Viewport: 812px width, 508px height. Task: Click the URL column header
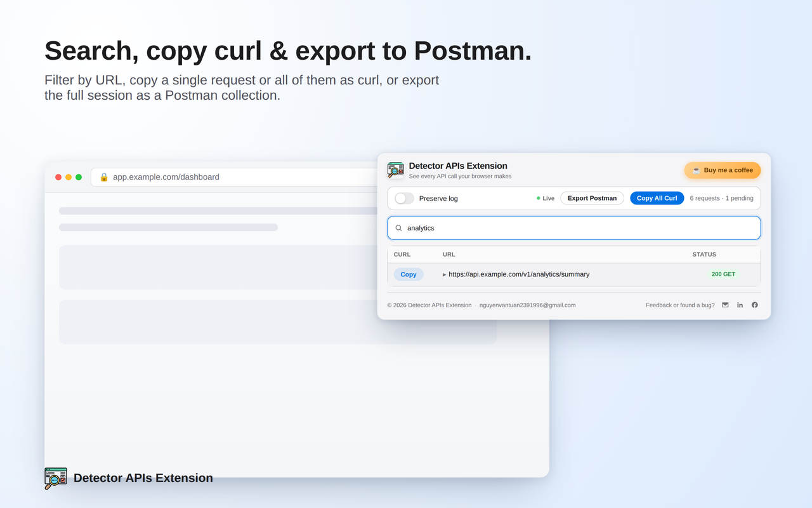click(449, 255)
